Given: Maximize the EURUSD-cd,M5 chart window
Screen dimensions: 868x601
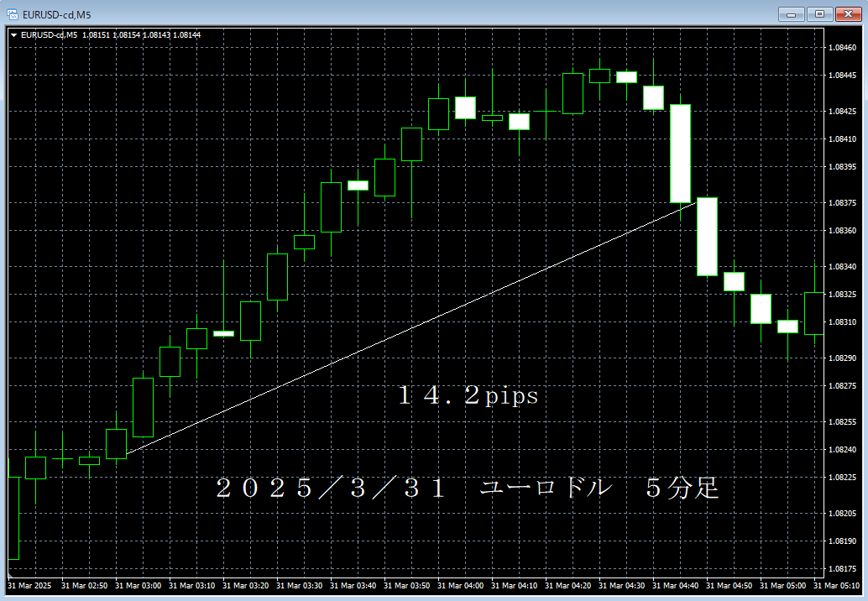Looking at the screenshot, I should coord(820,14).
